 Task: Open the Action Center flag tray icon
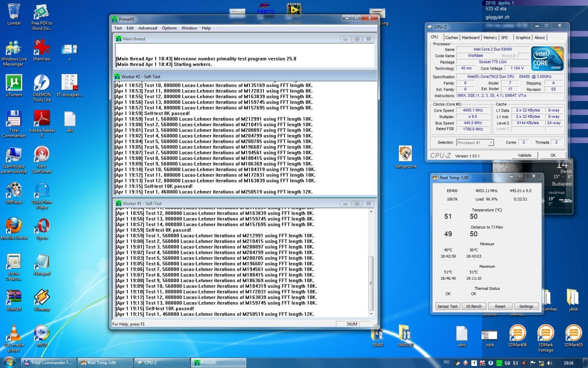tap(532, 363)
